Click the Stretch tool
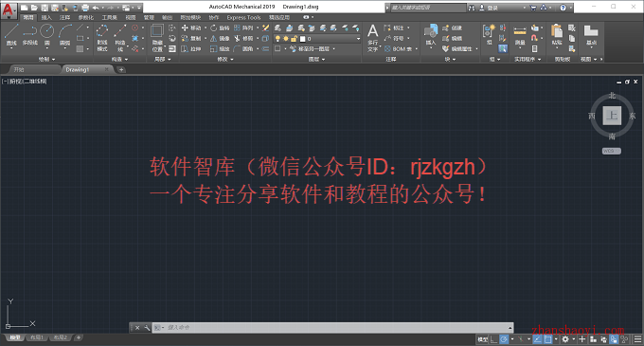Screen dimensions: 644x346 pyautogui.click(x=191, y=49)
